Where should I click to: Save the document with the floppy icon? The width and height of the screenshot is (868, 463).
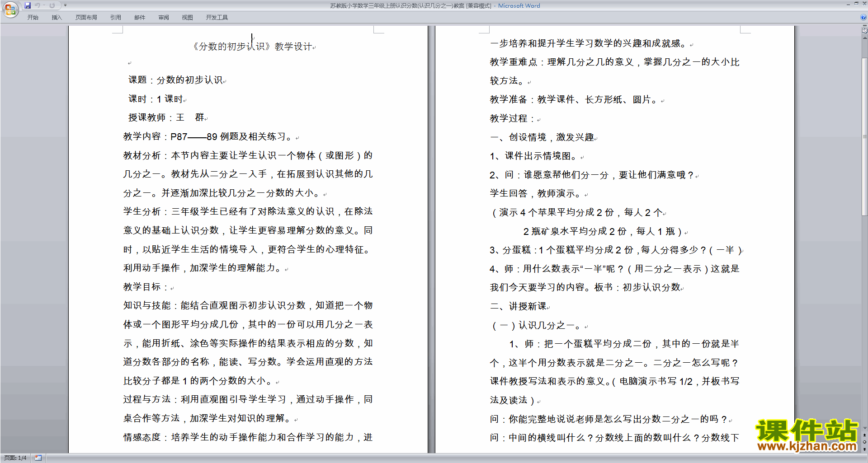click(28, 5)
